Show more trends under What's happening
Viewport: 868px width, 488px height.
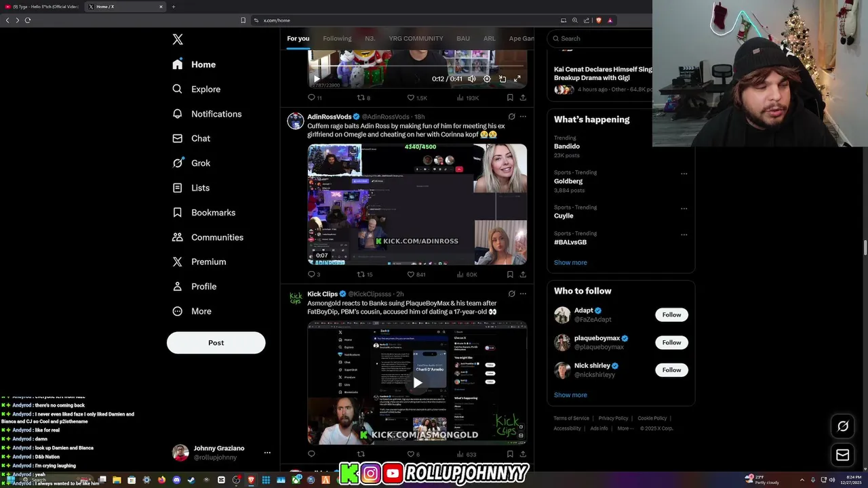tap(570, 262)
